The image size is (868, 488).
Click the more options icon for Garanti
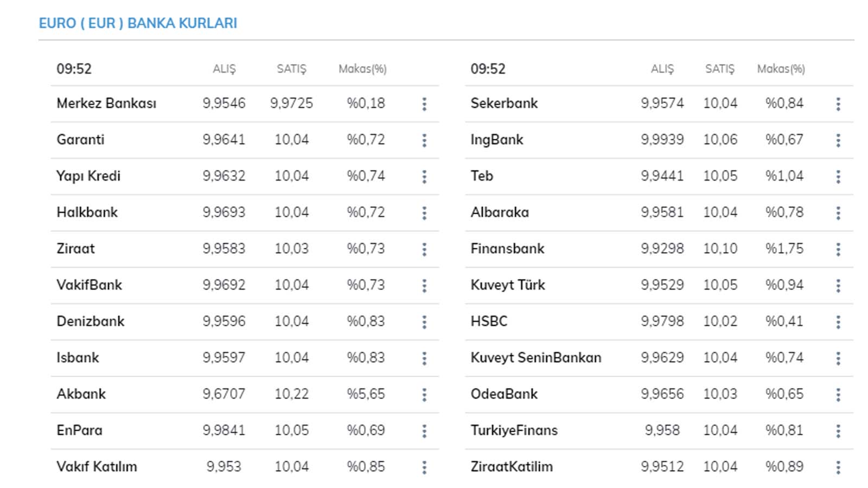click(x=424, y=140)
